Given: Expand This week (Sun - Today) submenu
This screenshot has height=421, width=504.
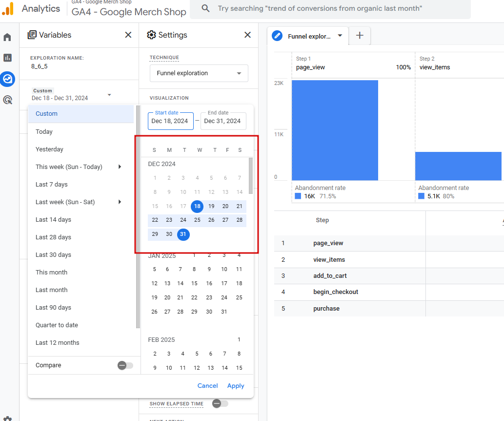Looking at the screenshot, I should 120,167.
